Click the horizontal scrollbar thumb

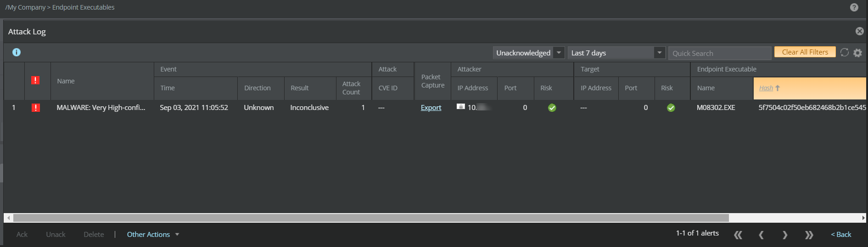pyautogui.click(x=371, y=218)
